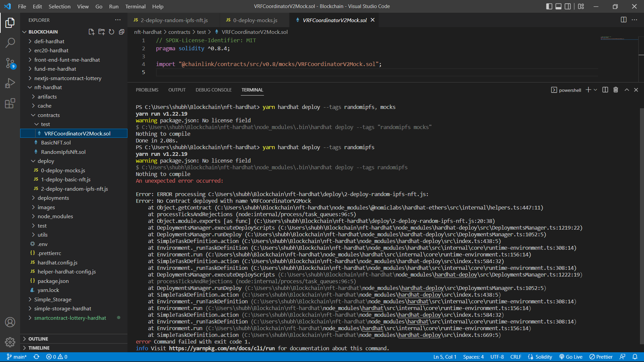Customize layout button in title bar

[x=581, y=6]
